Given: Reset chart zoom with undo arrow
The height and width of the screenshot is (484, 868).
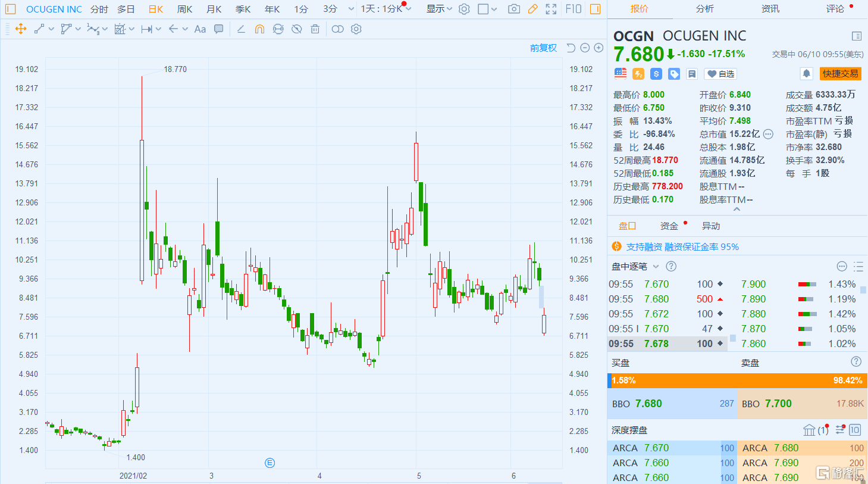Looking at the screenshot, I should click(571, 48).
